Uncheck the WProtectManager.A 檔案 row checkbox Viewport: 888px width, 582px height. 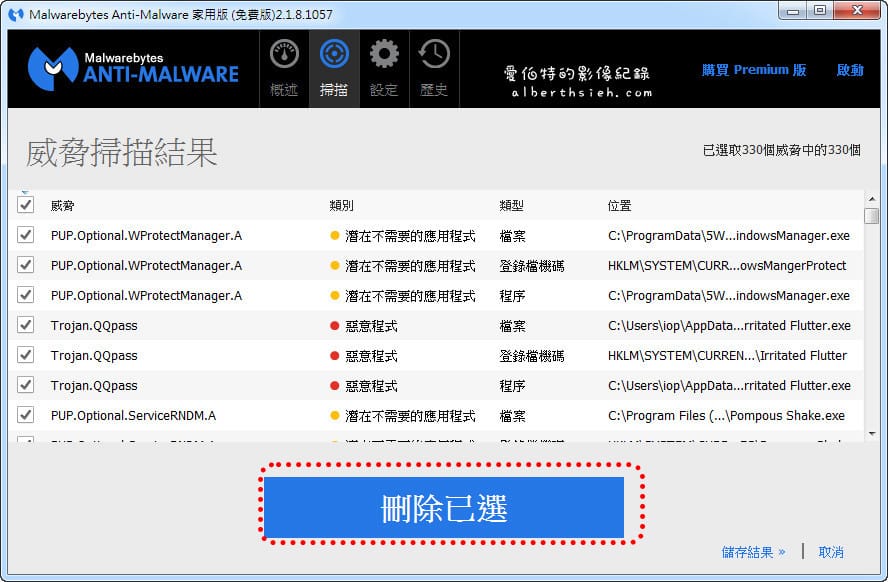25,235
